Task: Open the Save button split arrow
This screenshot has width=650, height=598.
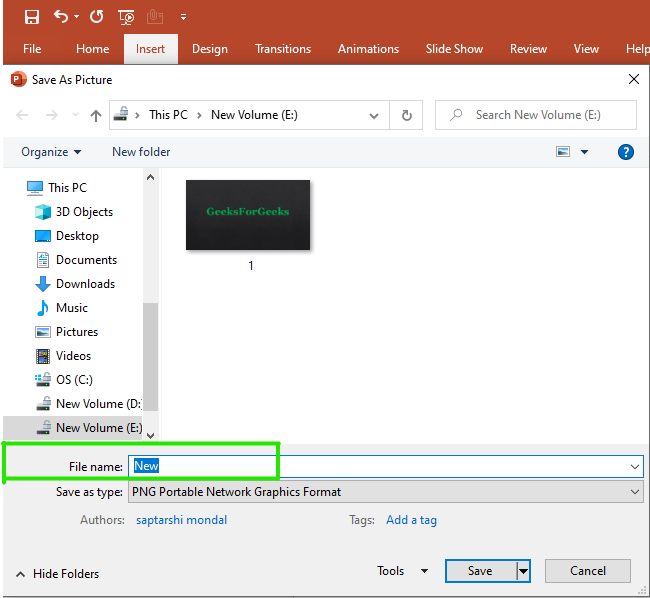Action: tap(524, 571)
